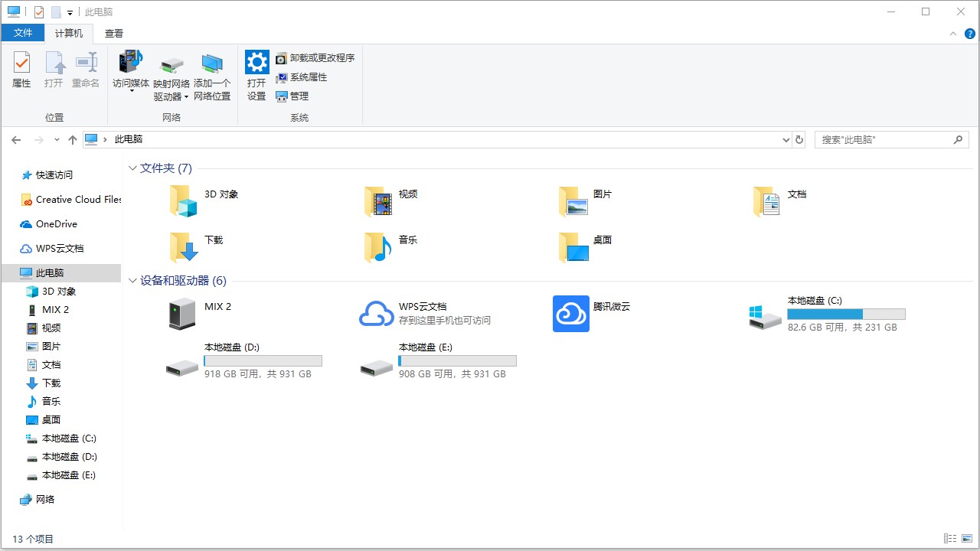Select WPS云文档 in the navigation pane
The image size is (980, 551).
tap(52, 249)
